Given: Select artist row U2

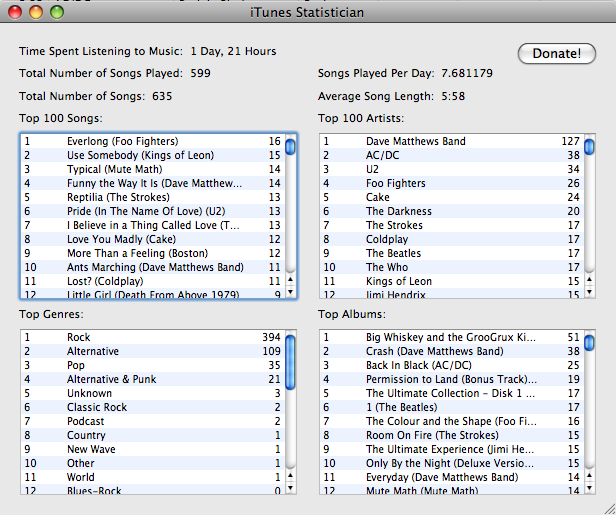Looking at the screenshot, I should pos(452,169).
